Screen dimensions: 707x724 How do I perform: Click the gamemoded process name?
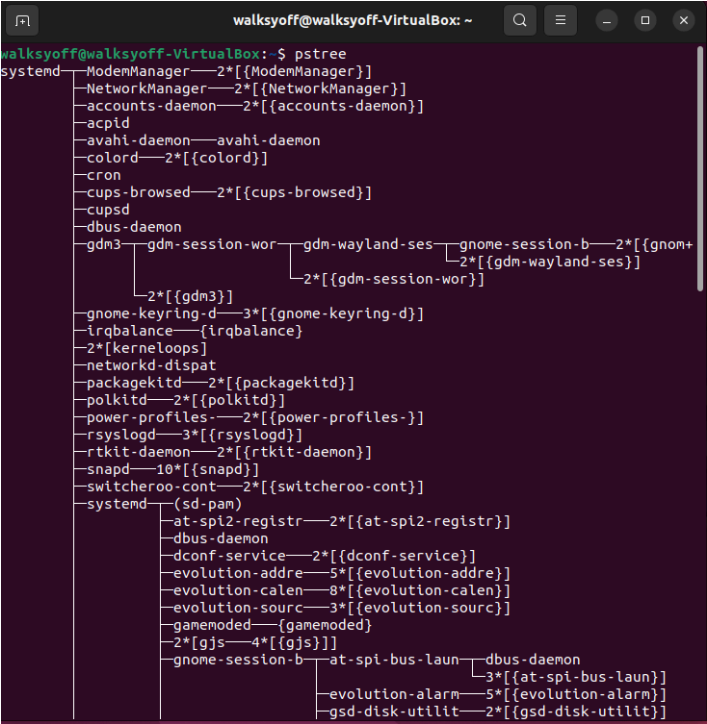pyautogui.click(x=212, y=626)
